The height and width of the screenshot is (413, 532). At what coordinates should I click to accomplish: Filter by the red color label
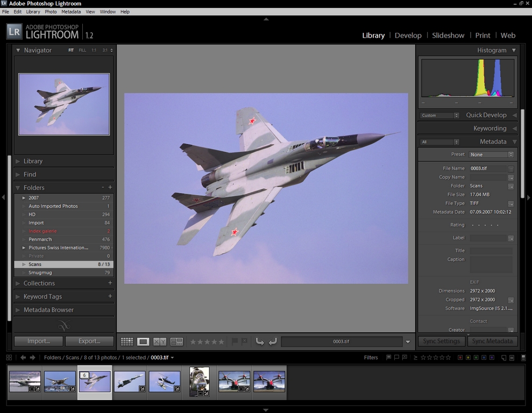pos(460,358)
